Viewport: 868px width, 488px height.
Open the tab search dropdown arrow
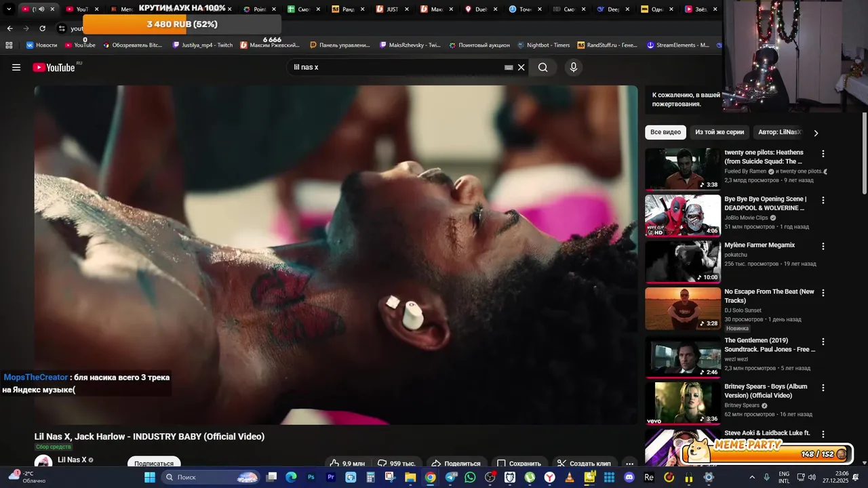(9, 9)
